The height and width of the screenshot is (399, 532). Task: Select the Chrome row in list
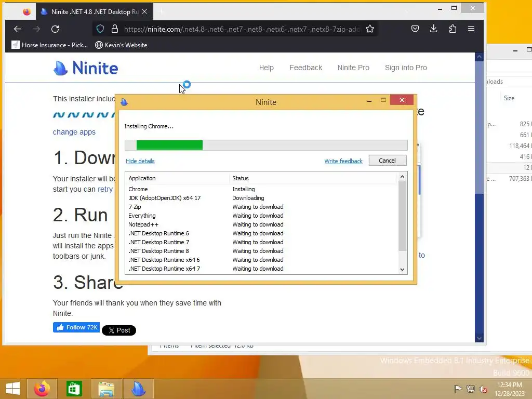(261, 189)
